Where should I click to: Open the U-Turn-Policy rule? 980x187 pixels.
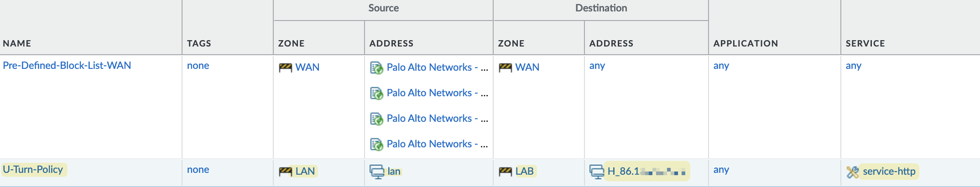coord(33,169)
